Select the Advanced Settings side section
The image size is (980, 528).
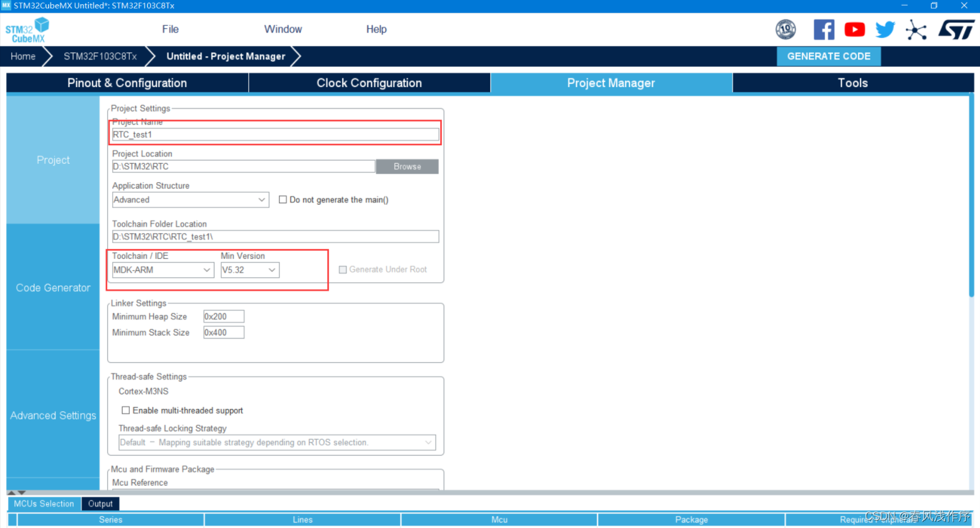[53, 416]
